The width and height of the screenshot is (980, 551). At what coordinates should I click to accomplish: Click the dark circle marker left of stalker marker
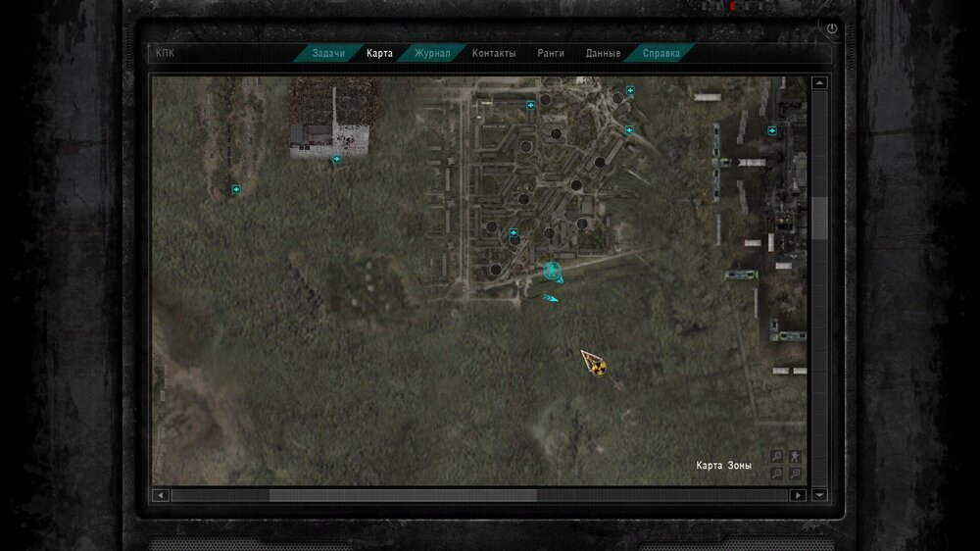coord(496,270)
